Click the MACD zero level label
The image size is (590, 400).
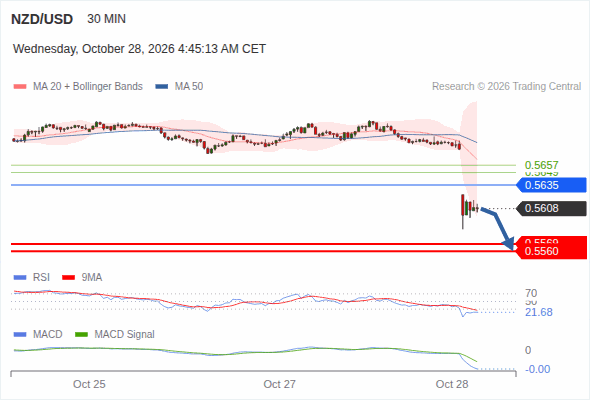528,350
